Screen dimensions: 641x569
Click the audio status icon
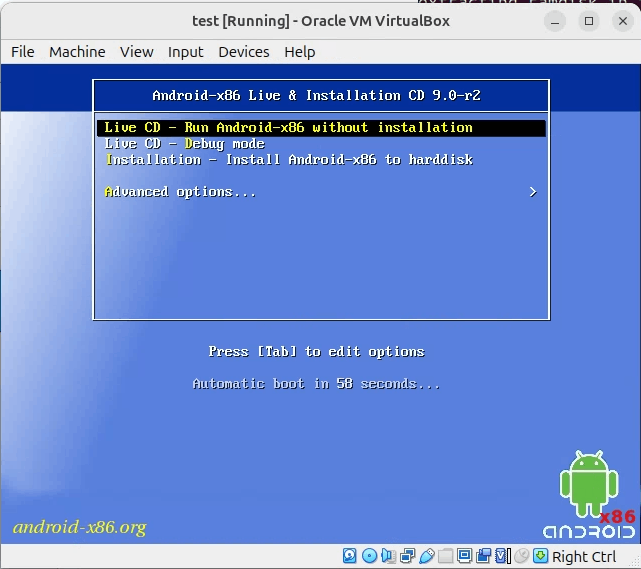click(388, 556)
